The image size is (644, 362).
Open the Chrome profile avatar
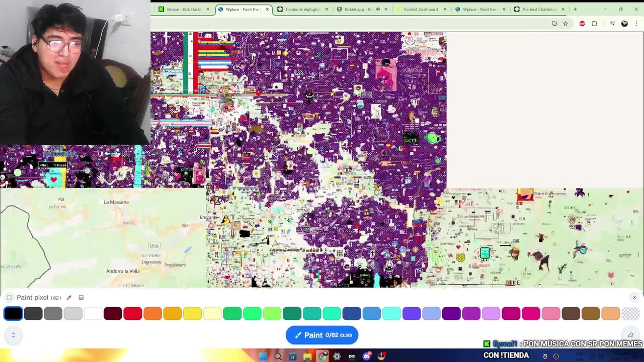[x=624, y=24]
